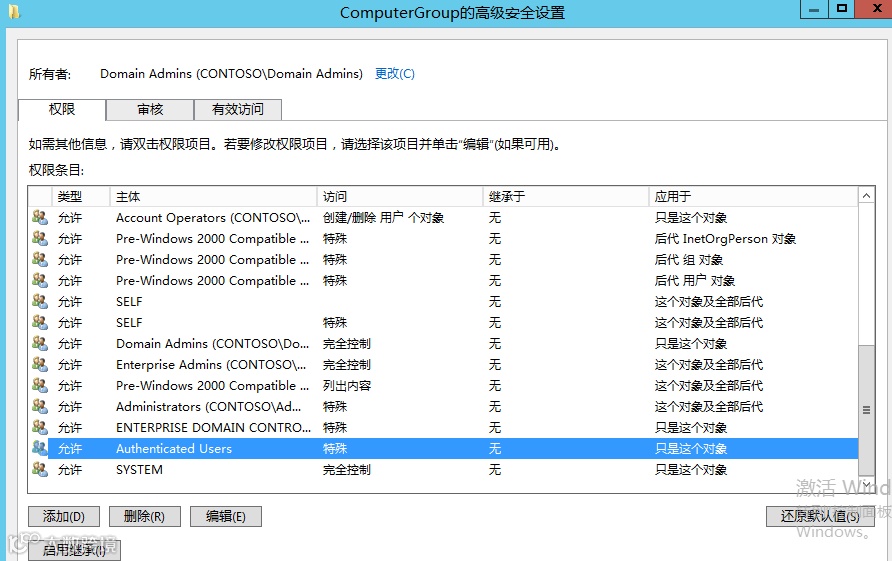
Task: Click the 删除(R) button
Action: [144, 517]
